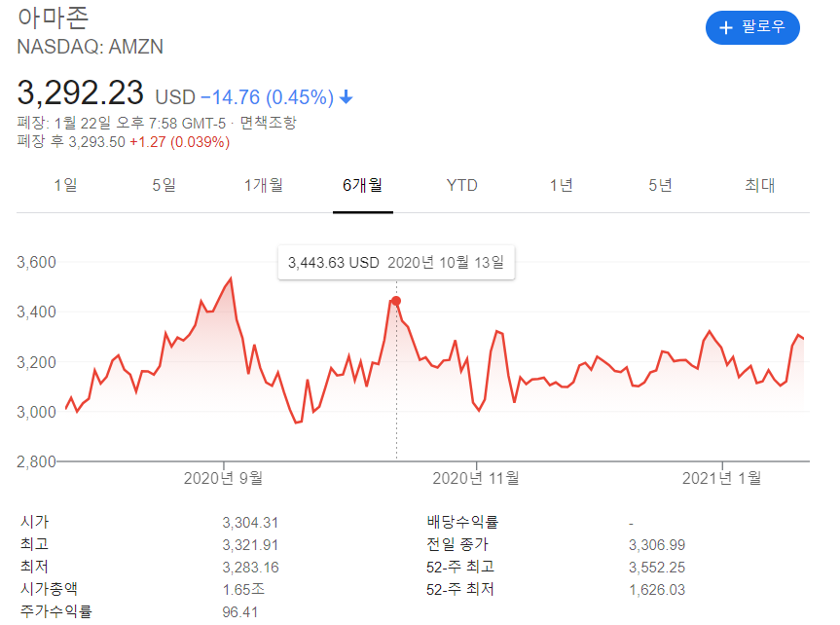Select the 최대 max range tab
840x625 pixels.
coord(759,186)
